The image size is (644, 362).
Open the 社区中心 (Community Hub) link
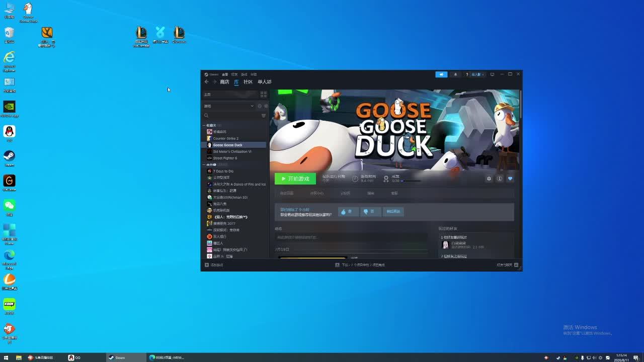pos(317,193)
